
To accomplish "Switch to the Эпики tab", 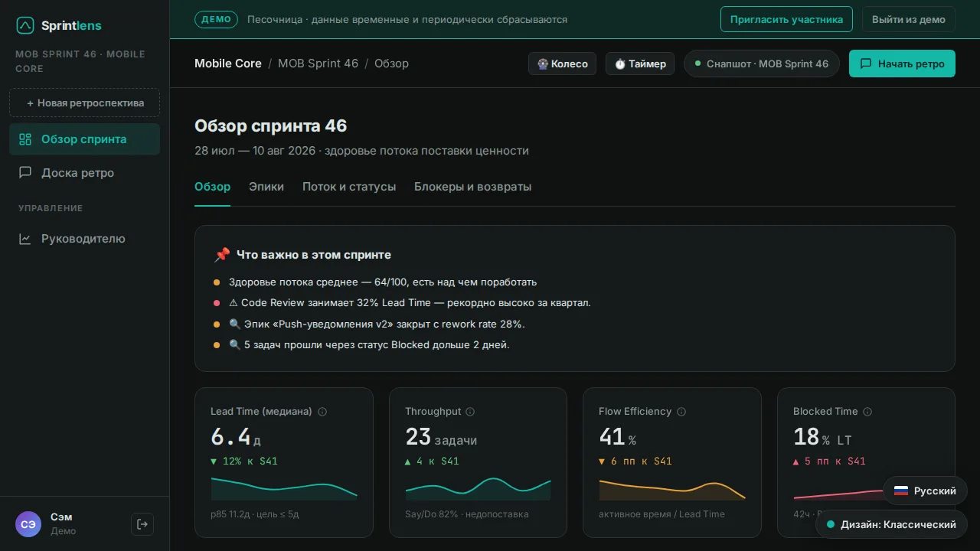I will click(266, 187).
